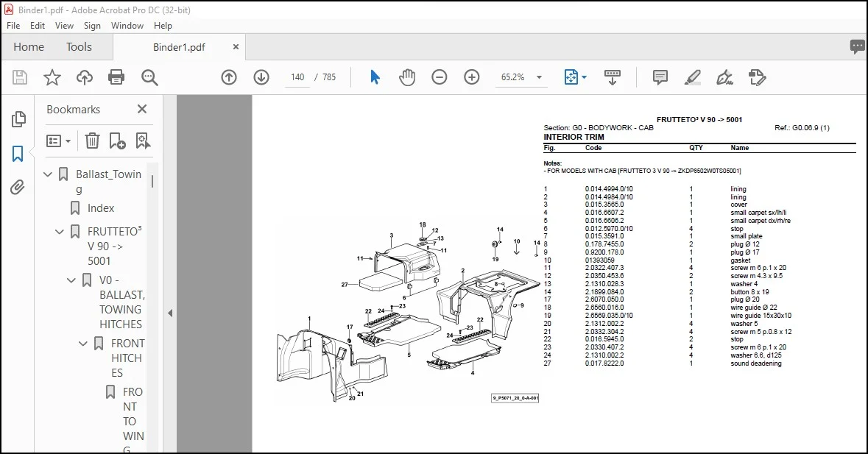868x454 pixels.
Task: Select the FRUTTETO³ V 90 -> 5001 bookmark
Action: click(x=115, y=246)
